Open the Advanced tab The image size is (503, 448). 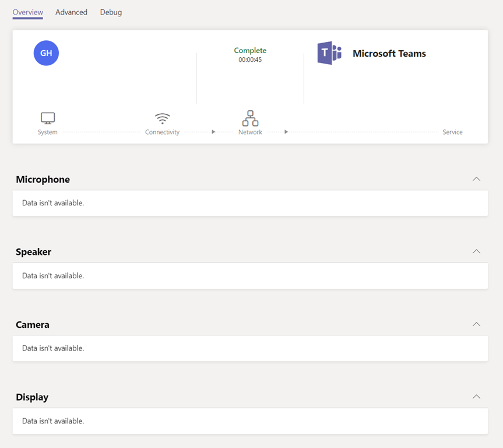coord(71,12)
